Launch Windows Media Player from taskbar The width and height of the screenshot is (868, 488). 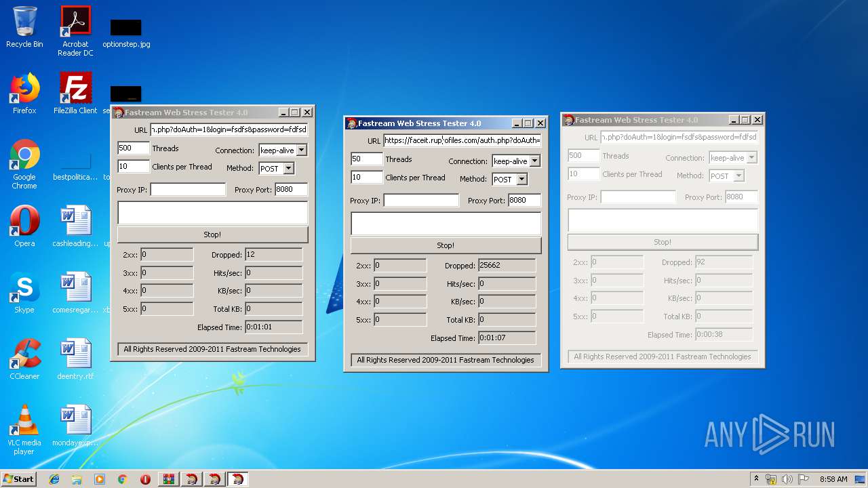coord(100,479)
